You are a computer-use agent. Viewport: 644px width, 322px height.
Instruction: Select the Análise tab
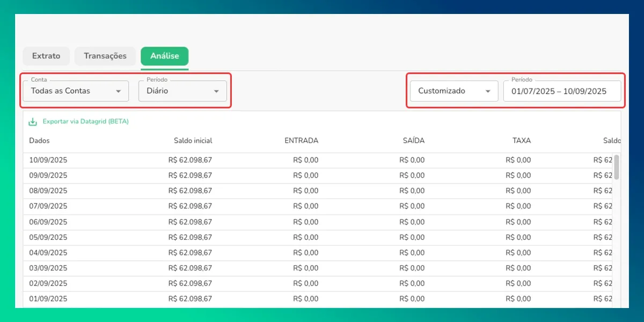coord(164,56)
